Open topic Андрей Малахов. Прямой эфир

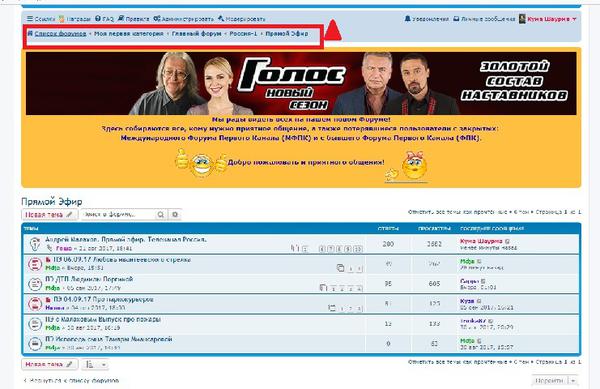pyautogui.click(x=126, y=239)
